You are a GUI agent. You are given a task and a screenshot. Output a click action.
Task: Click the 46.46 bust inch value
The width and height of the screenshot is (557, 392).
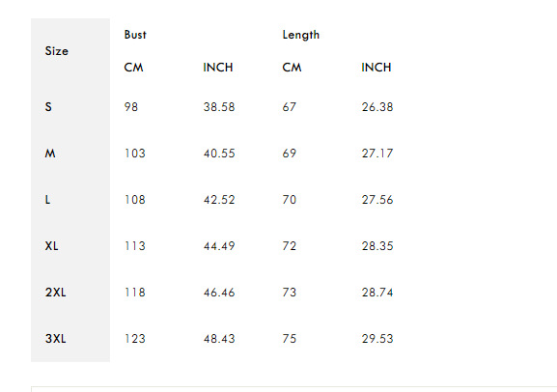coord(219,293)
